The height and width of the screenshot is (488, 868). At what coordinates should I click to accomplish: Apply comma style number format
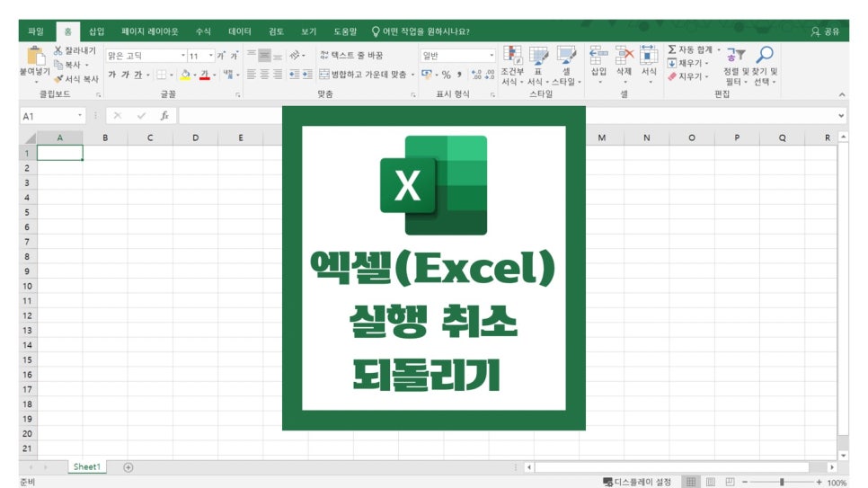(459, 75)
